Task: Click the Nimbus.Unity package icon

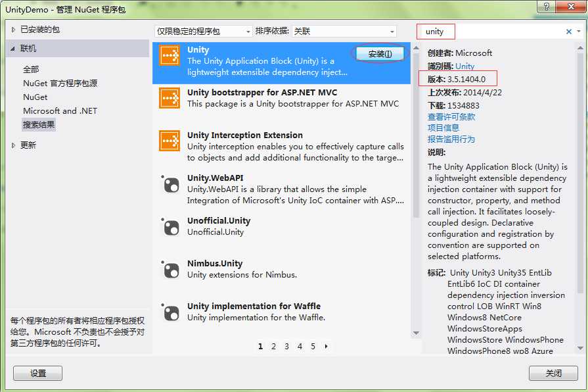Action: point(171,270)
